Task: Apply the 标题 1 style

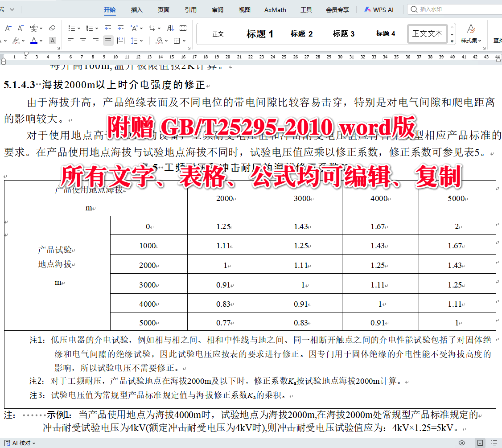Action: pyautogui.click(x=260, y=33)
